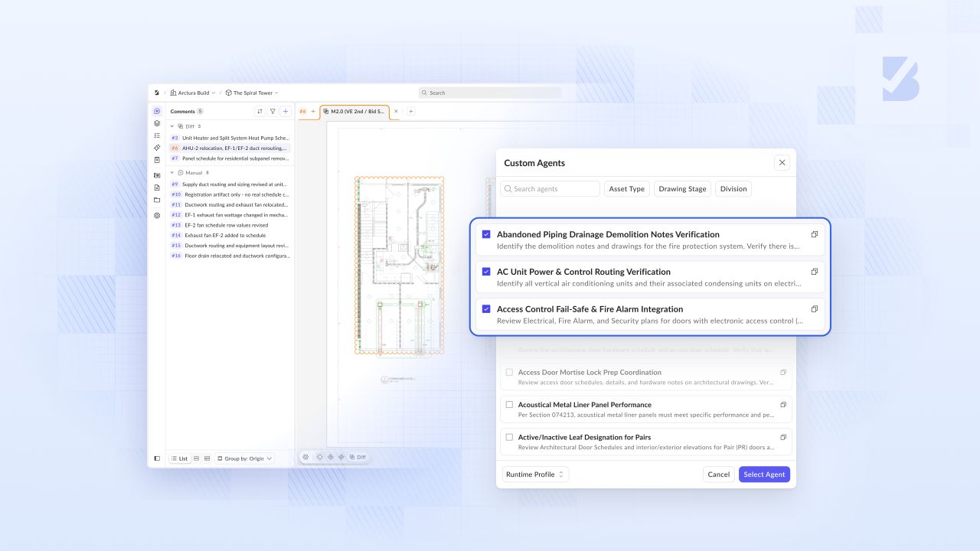Toggle the sidebar collapse icon at bottom left
This screenshot has height=551, width=980.
pos(157,458)
